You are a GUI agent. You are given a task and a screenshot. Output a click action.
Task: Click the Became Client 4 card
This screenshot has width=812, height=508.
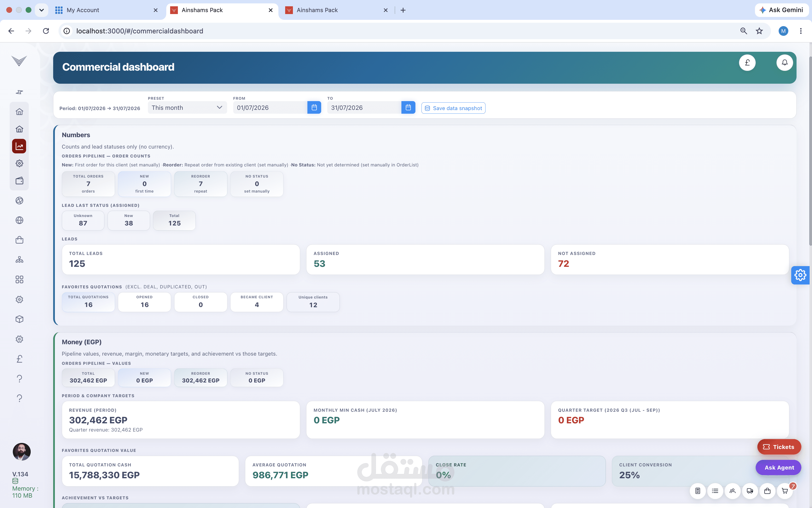coord(257,302)
